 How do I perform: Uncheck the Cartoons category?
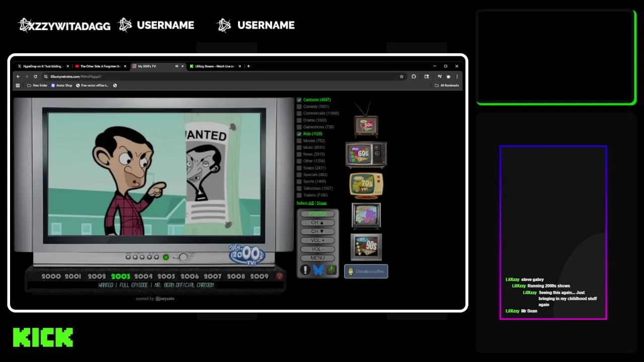pos(299,100)
